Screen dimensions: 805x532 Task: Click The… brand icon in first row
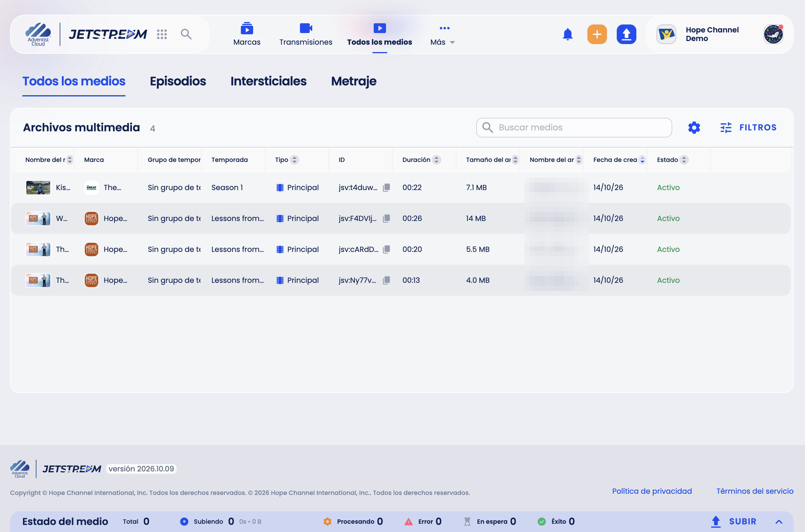pyautogui.click(x=91, y=188)
